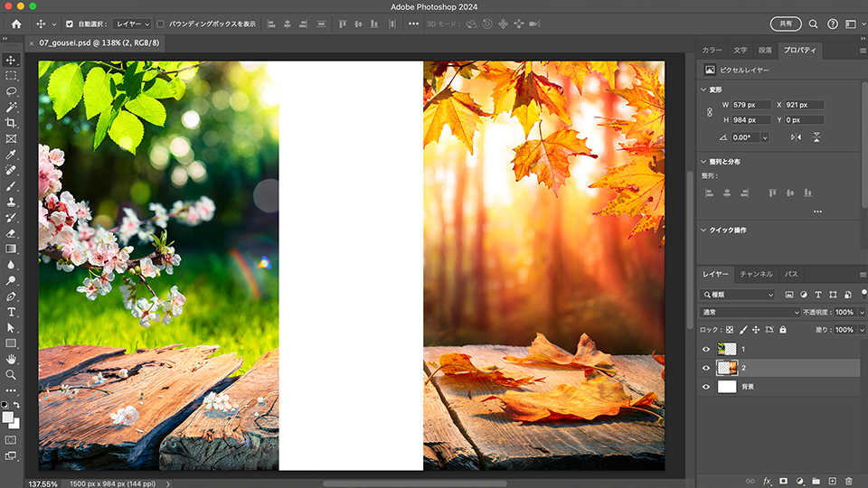Select the Brush tool
This screenshot has height=488, width=868.
11,186
